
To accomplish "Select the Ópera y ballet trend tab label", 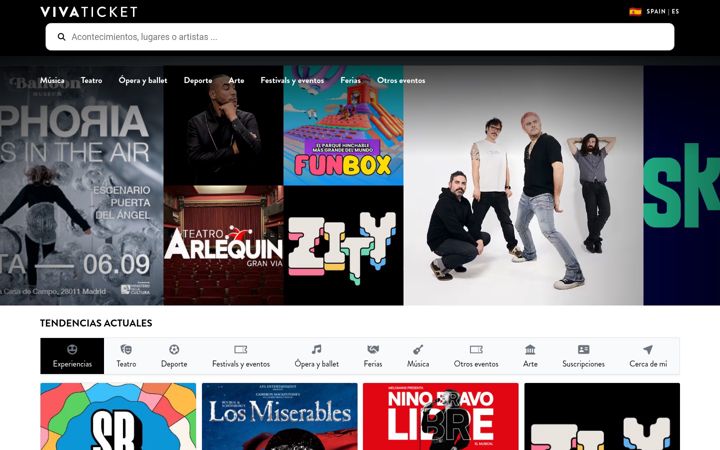I will [316, 364].
